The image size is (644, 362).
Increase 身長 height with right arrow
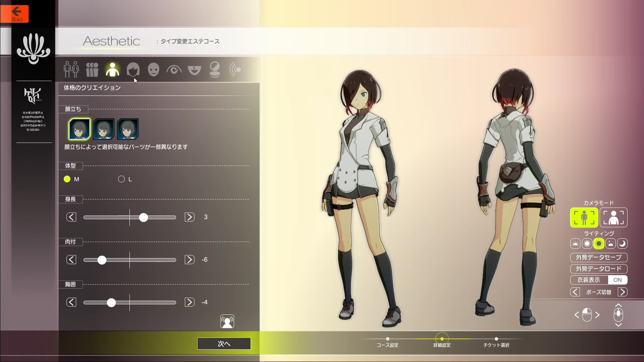pos(190,217)
